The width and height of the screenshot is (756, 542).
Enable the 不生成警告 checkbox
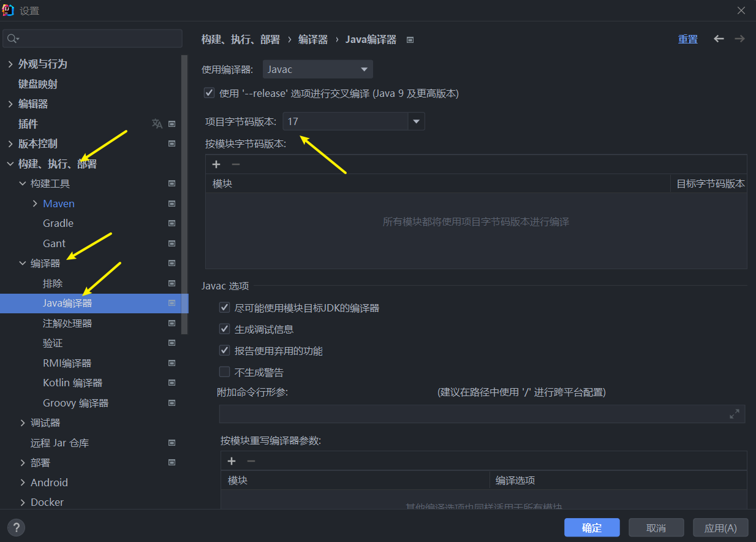pos(224,372)
